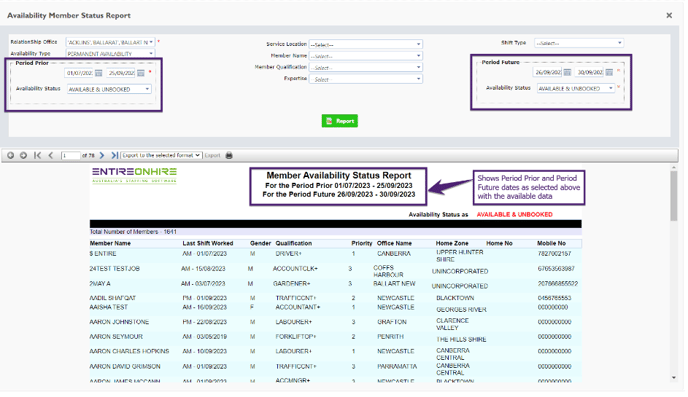
Task: Open the Relationship Office dropdown
Action: pos(110,42)
